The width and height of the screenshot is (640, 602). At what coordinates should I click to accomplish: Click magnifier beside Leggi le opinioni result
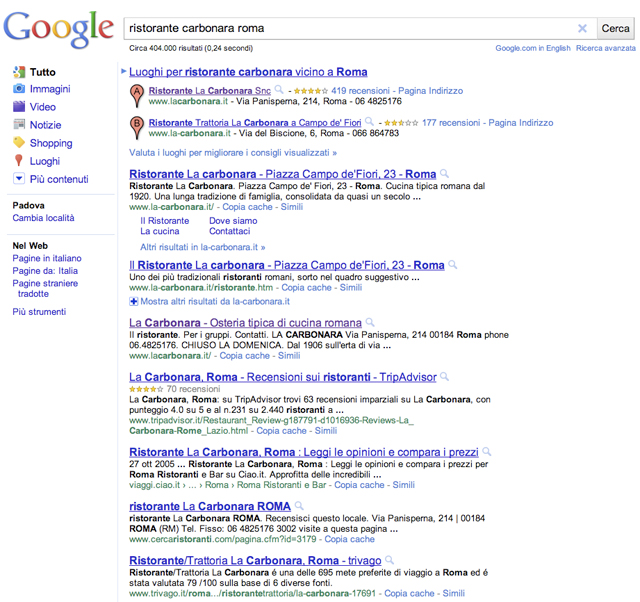pyautogui.click(x=487, y=451)
